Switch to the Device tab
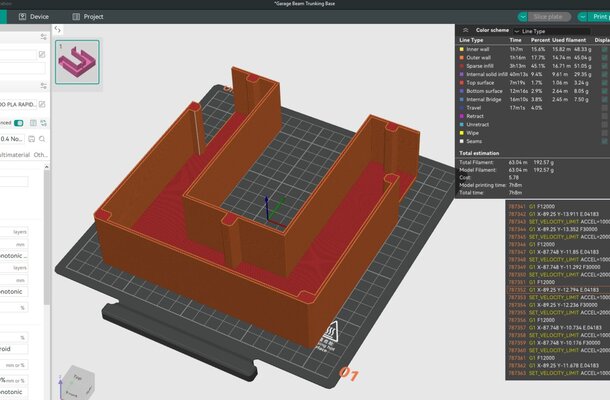Viewport: 610px width, 400px height. pyautogui.click(x=34, y=17)
